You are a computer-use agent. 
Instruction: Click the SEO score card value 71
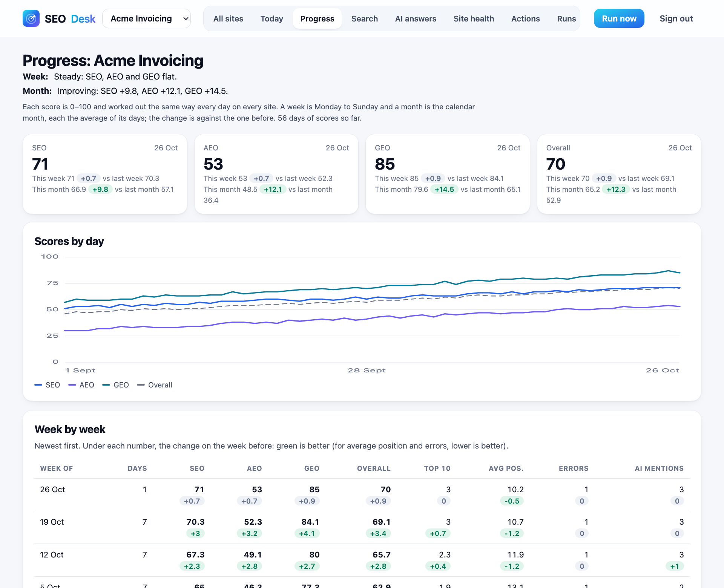40,164
